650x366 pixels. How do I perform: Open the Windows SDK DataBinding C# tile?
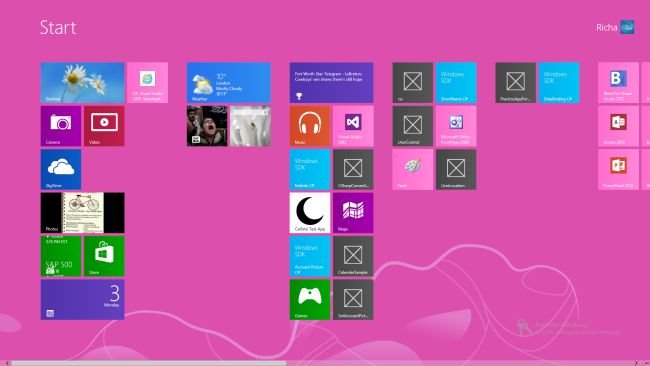coord(559,82)
